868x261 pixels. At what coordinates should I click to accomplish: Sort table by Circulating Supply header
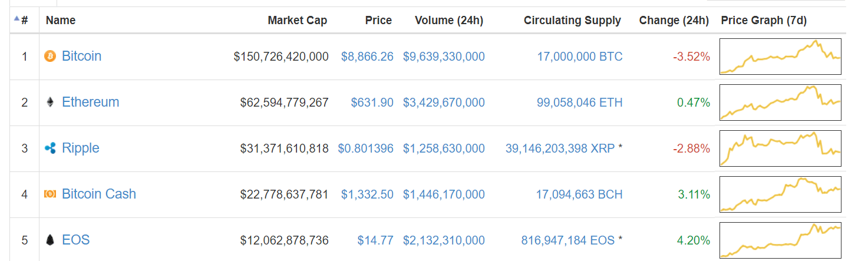click(x=572, y=21)
